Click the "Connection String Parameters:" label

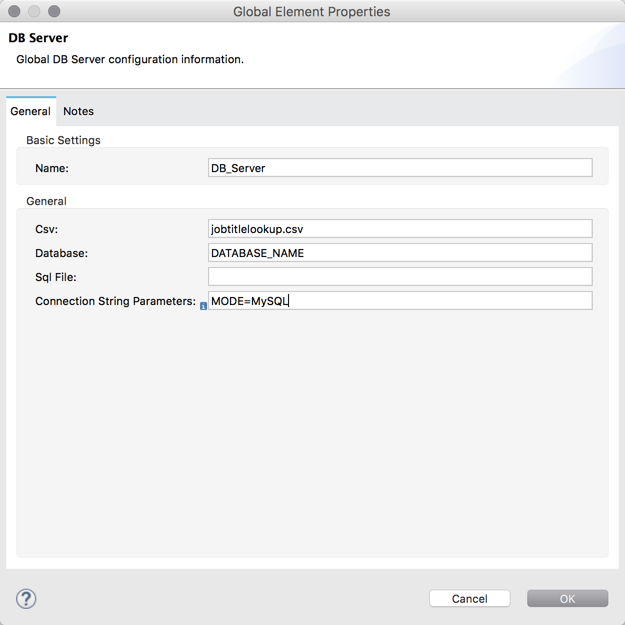pyautogui.click(x=116, y=301)
